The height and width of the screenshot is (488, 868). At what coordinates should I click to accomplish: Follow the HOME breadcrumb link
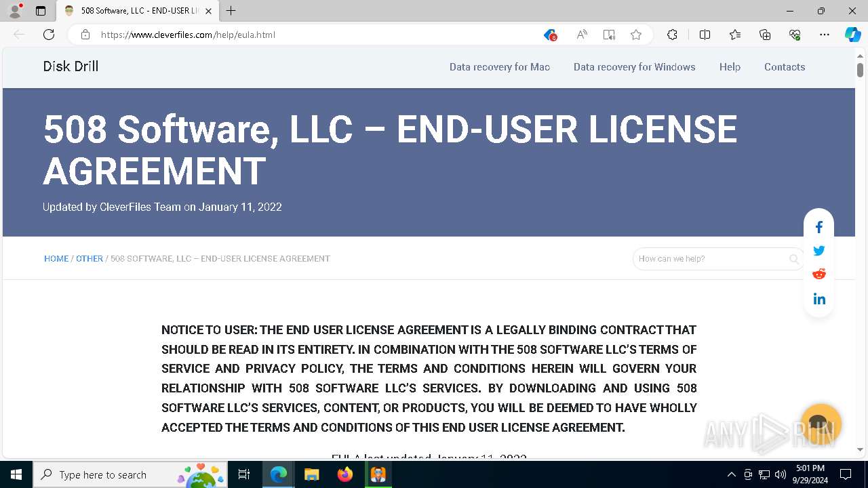click(56, 259)
